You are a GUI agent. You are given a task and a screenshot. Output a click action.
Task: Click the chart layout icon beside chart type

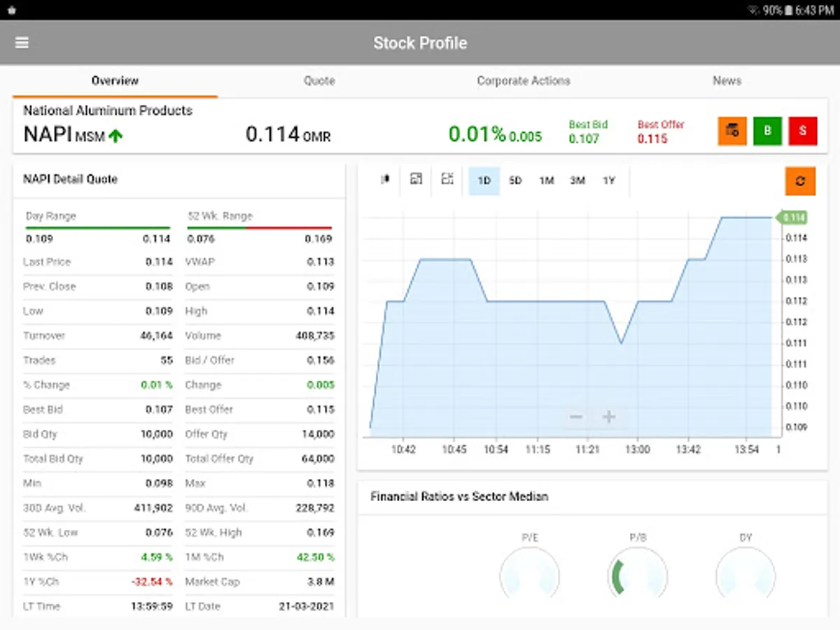coord(416,180)
